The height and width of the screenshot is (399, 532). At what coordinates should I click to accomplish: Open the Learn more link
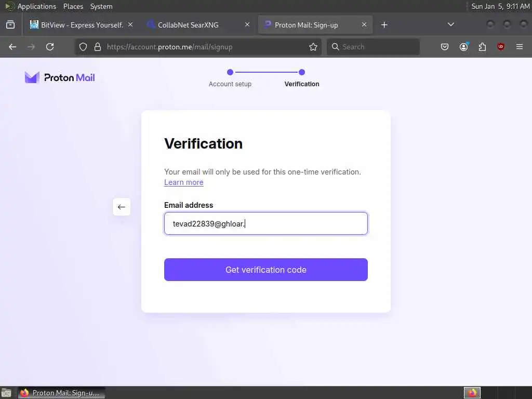tap(184, 182)
